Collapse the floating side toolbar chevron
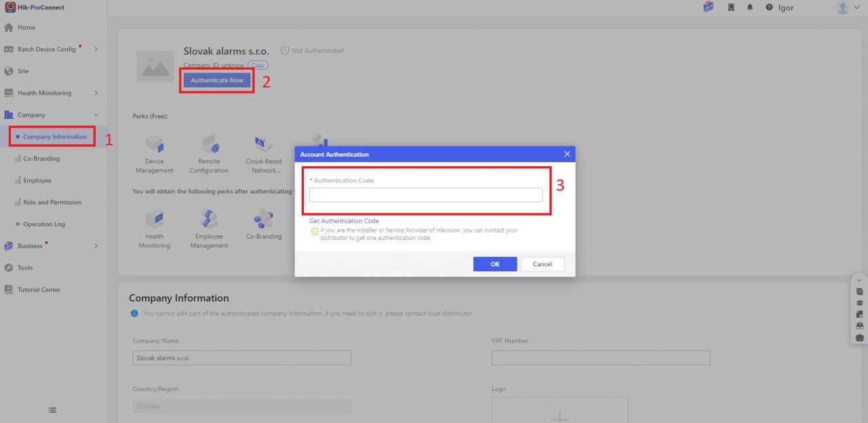868x423 pixels. click(x=860, y=281)
